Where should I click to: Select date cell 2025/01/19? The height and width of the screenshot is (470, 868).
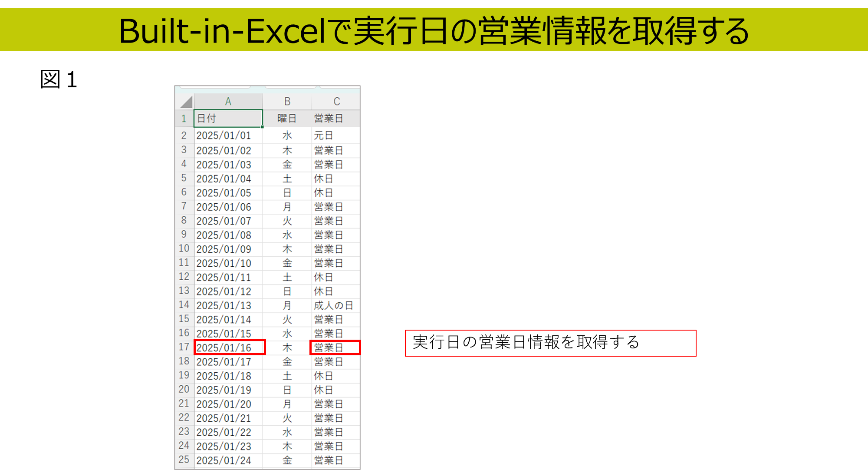coord(228,390)
